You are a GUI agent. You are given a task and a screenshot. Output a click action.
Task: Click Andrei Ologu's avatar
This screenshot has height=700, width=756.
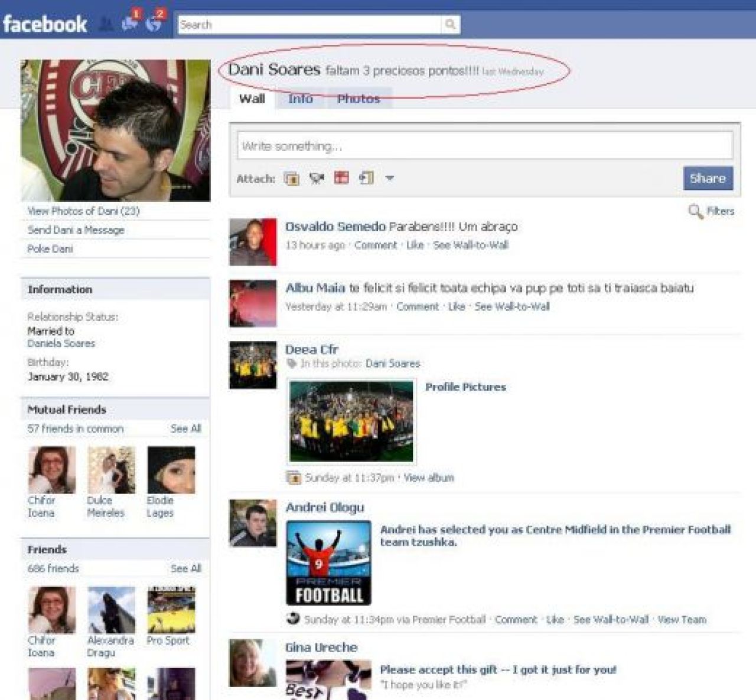[x=253, y=524]
